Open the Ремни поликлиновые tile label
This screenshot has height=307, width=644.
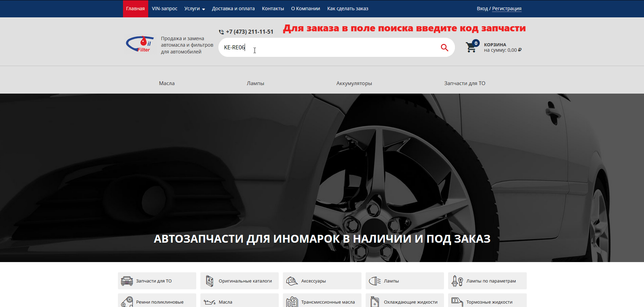click(160, 302)
